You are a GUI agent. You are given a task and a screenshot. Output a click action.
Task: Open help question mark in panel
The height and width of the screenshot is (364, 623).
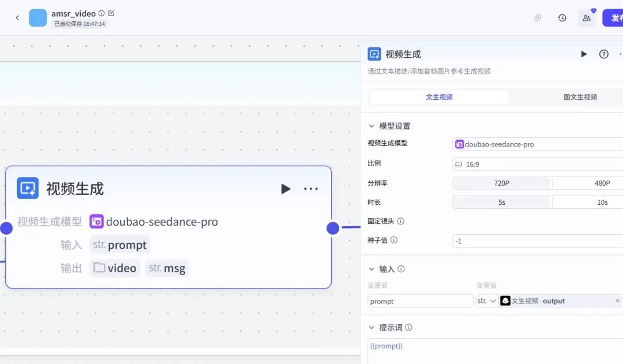(603, 54)
